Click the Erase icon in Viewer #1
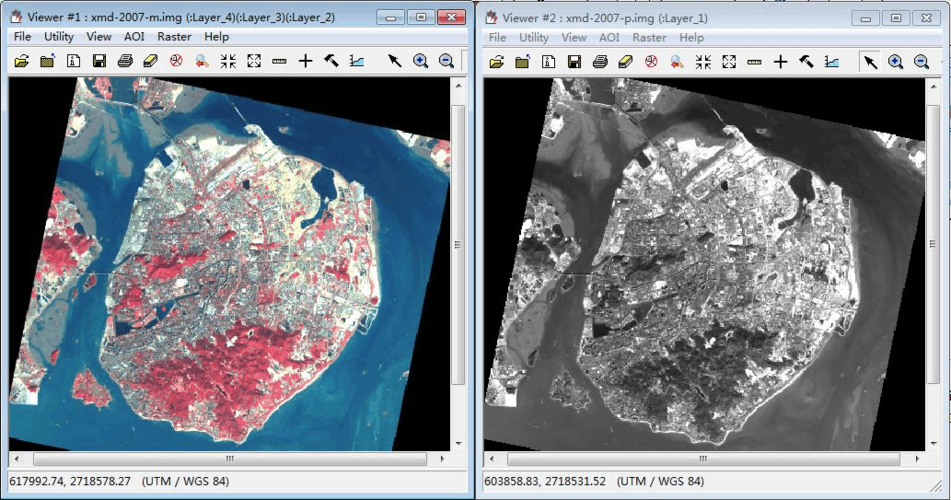This screenshot has height=500, width=951. 151,61
